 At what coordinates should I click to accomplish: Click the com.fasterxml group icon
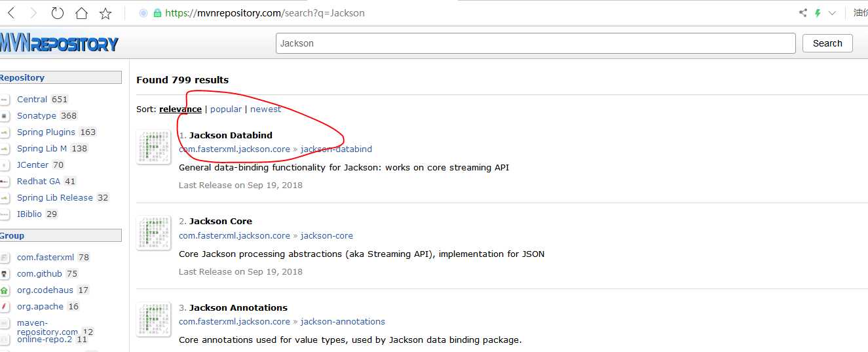click(5, 258)
